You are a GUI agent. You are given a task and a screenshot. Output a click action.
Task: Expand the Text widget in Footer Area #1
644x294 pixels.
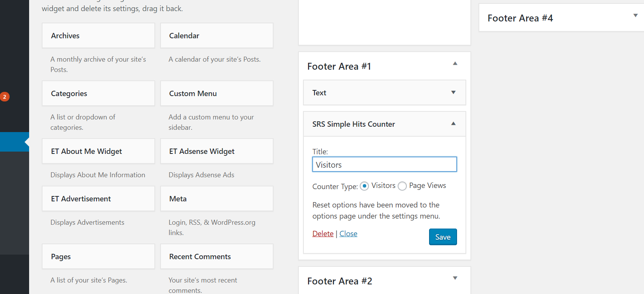(x=453, y=92)
